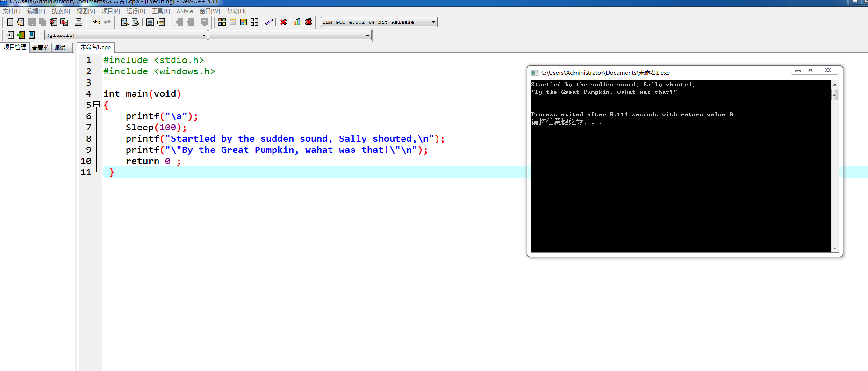The image size is (868, 371).
Task: Click the greyed shield-shaped toolbar icon
Action: click(x=205, y=22)
